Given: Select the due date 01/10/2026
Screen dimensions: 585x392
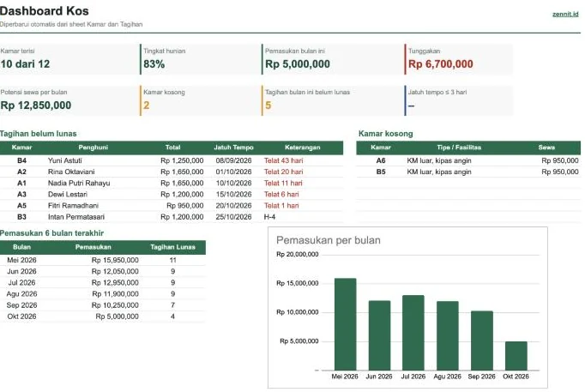Looking at the screenshot, I should (233, 172).
